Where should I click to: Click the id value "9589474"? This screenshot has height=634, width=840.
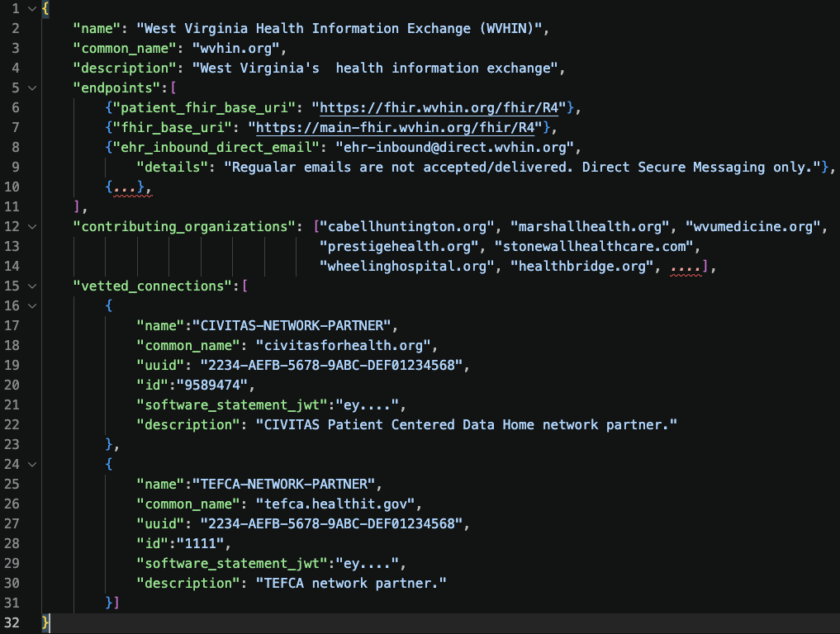[x=212, y=385]
